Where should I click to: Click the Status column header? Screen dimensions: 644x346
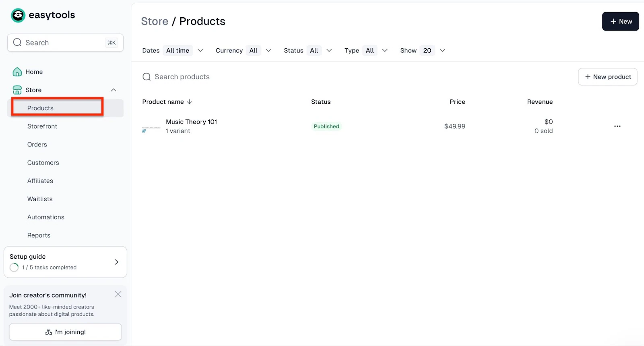pyautogui.click(x=321, y=102)
